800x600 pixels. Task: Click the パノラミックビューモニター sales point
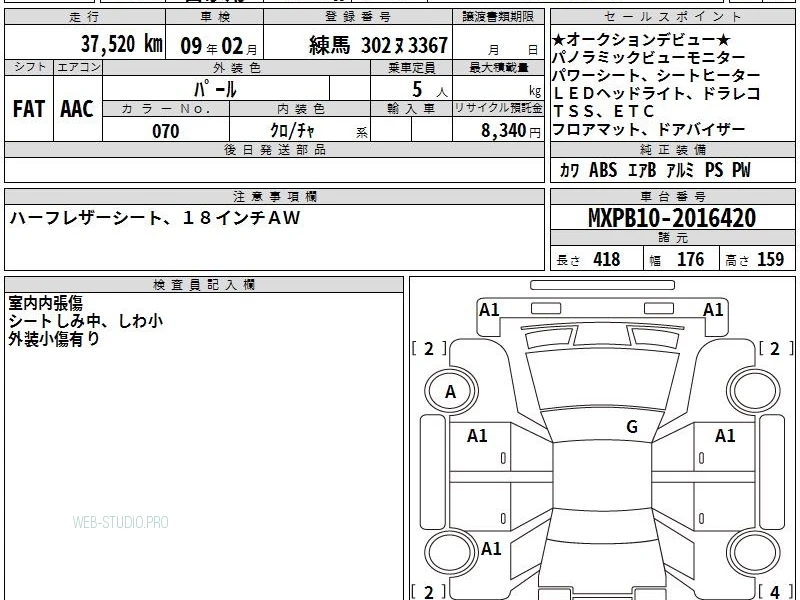click(649, 58)
